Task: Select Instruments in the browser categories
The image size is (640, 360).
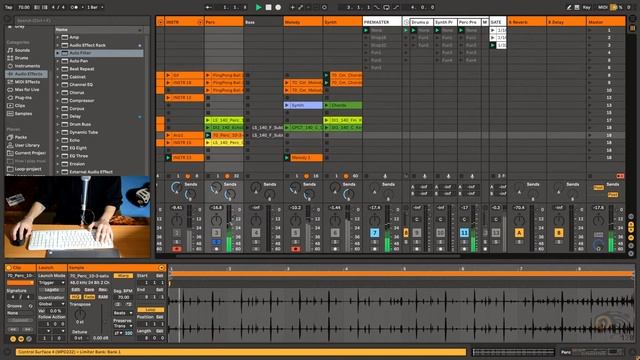Action: [x=27, y=66]
